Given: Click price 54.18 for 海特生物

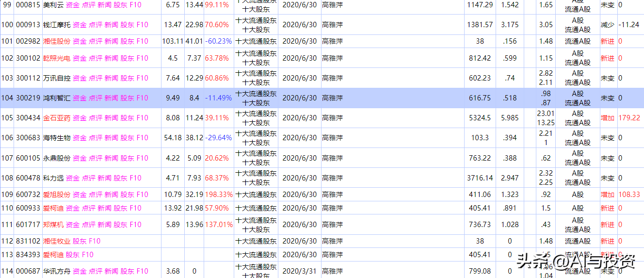Looking at the screenshot, I should click(x=173, y=138).
